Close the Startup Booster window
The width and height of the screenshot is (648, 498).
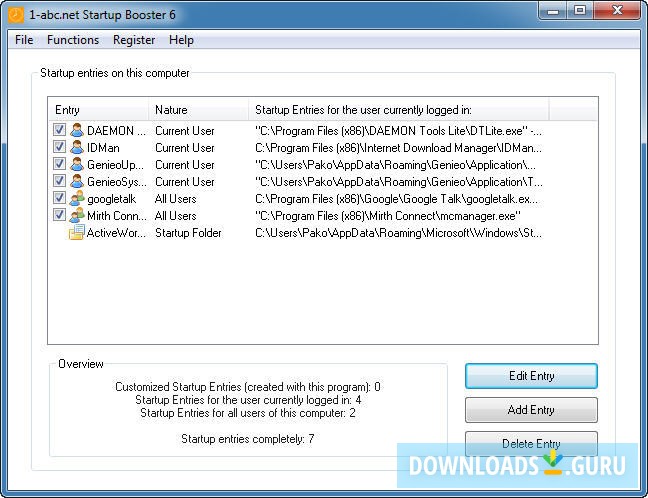(x=617, y=11)
